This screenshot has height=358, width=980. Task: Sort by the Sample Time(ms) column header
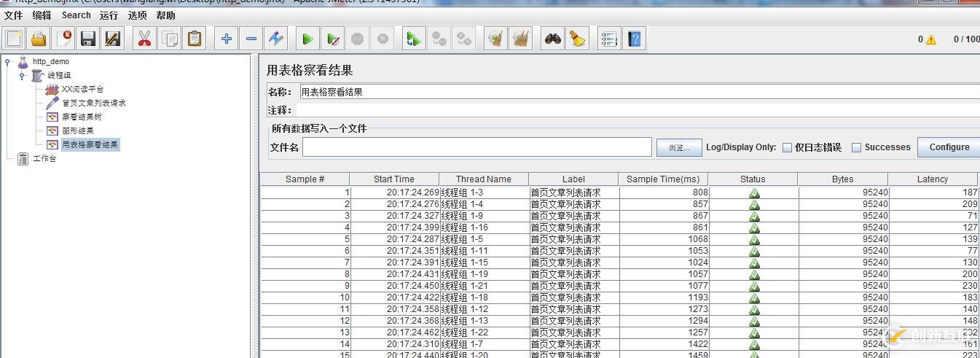(663, 179)
